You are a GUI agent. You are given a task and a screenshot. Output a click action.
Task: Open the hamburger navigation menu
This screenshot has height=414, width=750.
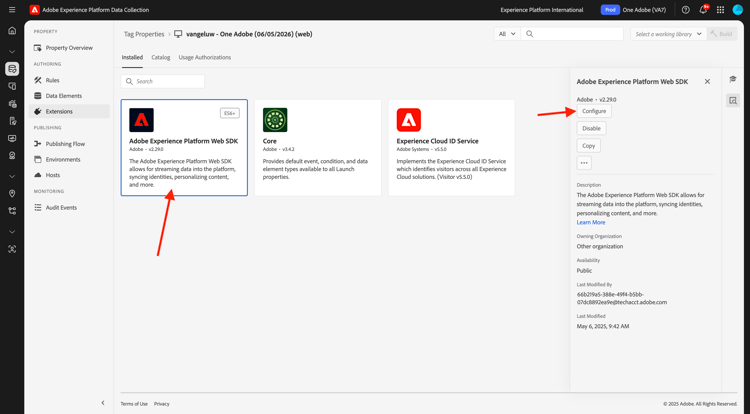(12, 10)
